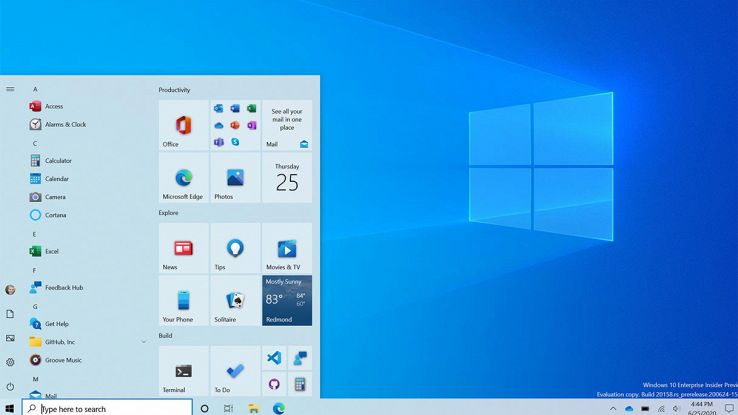This screenshot has width=738, height=415.
Task: Open Calculator in the app list
Action: click(87, 160)
